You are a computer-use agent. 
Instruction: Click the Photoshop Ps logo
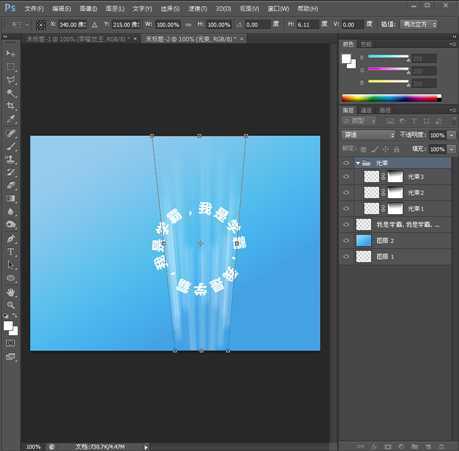pyautogui.click(x=10, y=8)
